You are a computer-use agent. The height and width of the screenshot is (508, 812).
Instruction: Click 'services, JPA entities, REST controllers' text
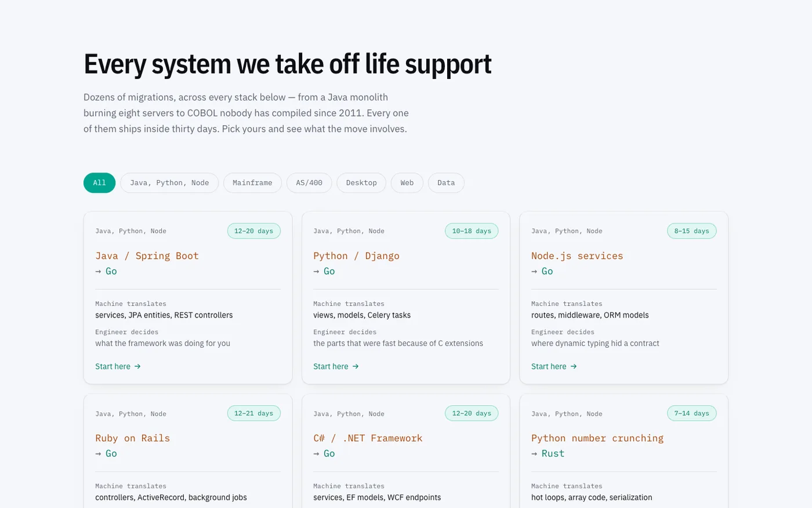point(164,315)
